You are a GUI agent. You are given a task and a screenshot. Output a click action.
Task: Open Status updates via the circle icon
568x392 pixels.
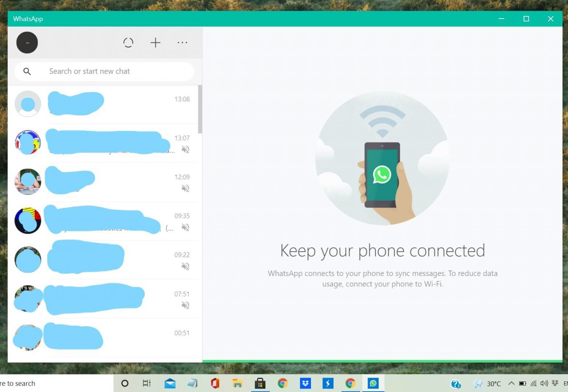point(128,42)
